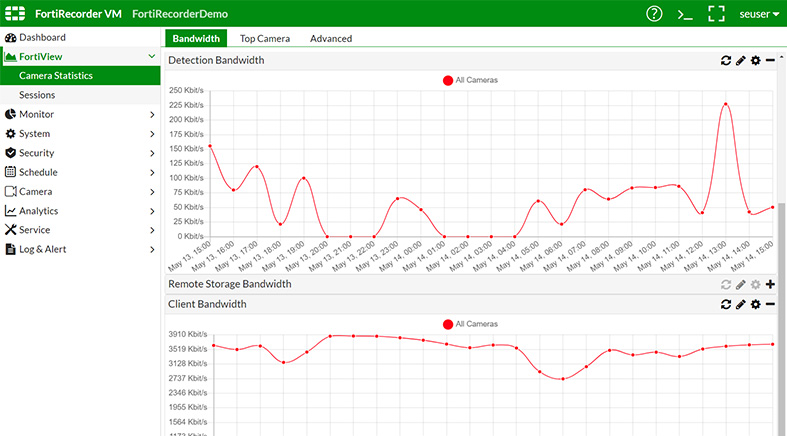Viewport: 787px width, 436px height.
Task: Collapse the FortiView menu chevron
Action: pos(152,56)
